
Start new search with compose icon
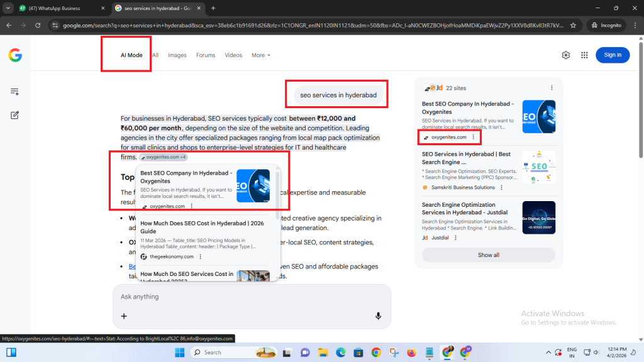coord(15,115)
